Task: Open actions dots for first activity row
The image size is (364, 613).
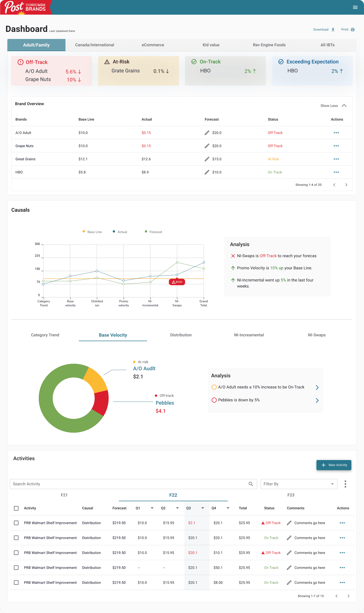Action: point(342,523)
